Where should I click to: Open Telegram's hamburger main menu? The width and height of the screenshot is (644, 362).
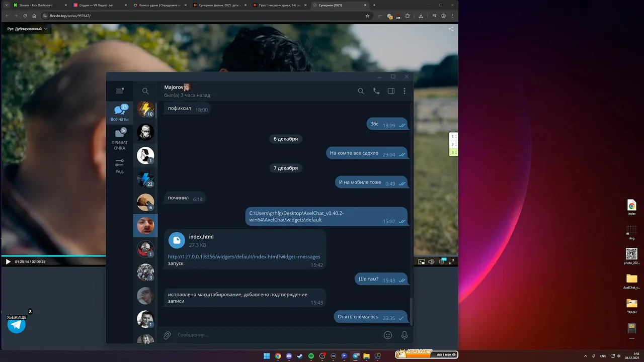tap(119, 91)
